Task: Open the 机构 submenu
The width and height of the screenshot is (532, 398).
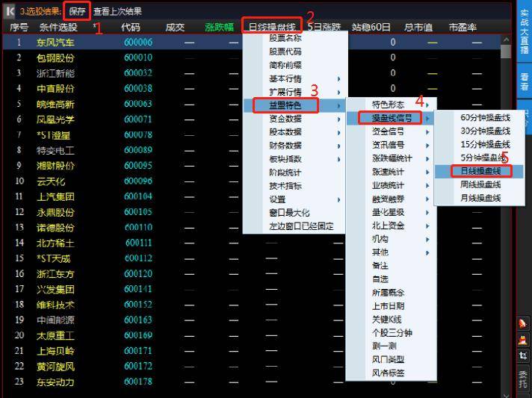Action: tap(392, 239)
